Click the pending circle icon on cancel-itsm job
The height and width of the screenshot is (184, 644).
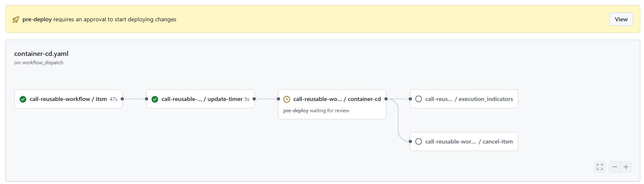[419, 142]
